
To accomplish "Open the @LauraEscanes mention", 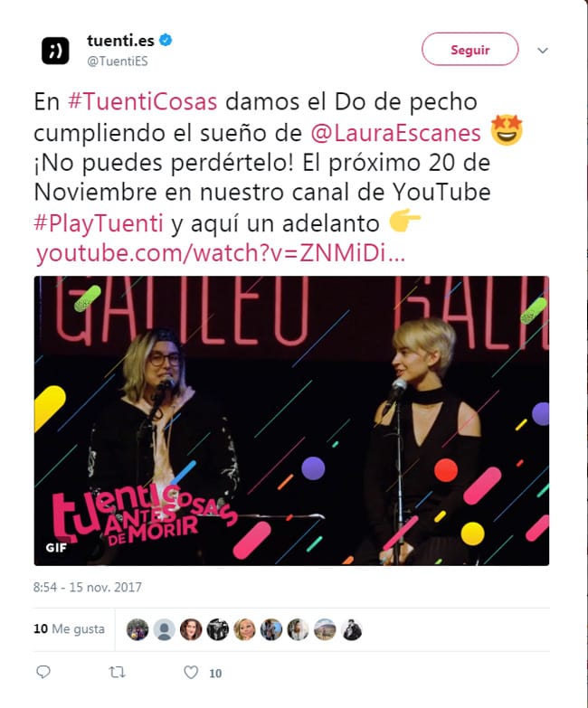I will coord(395,133).
